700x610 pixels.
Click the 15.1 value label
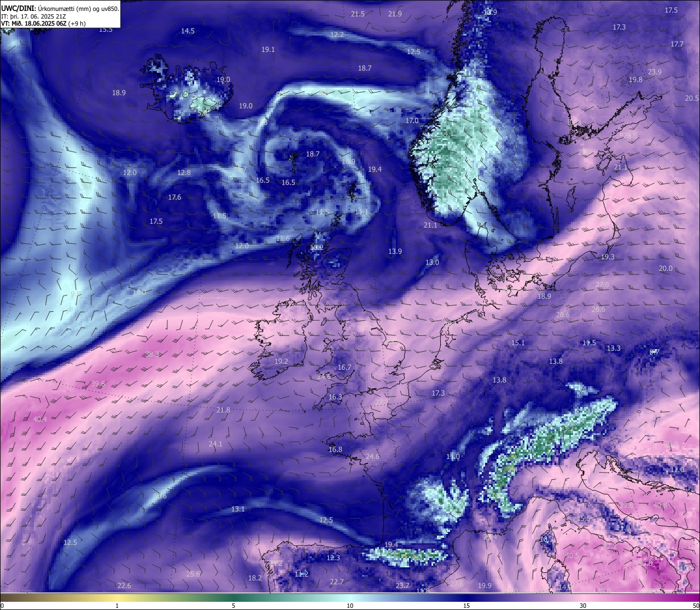point(518,342)
